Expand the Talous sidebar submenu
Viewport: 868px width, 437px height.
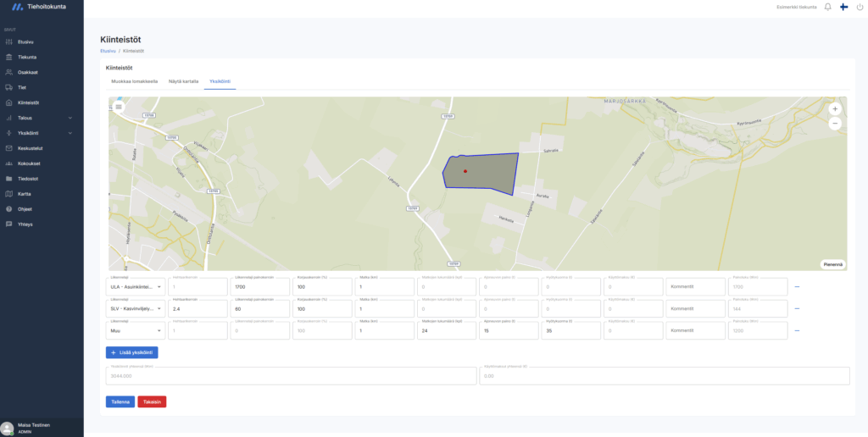70,118
